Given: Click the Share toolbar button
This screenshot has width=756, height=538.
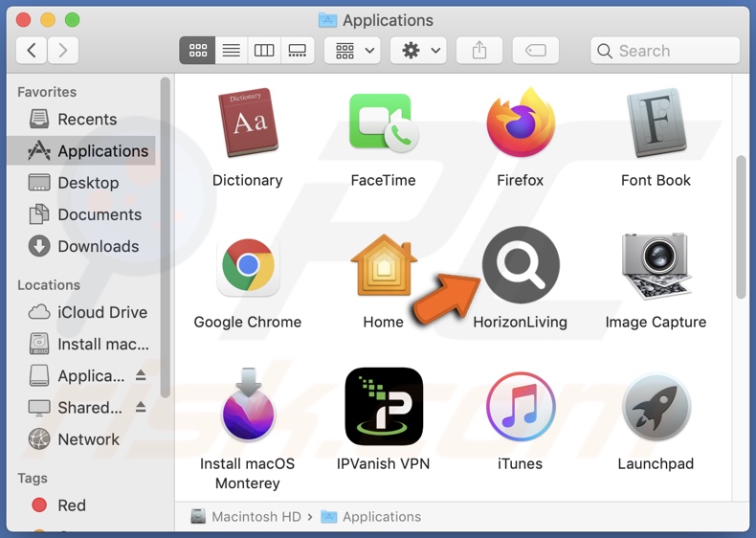Looking at the screenshot, I should (479, 50).
